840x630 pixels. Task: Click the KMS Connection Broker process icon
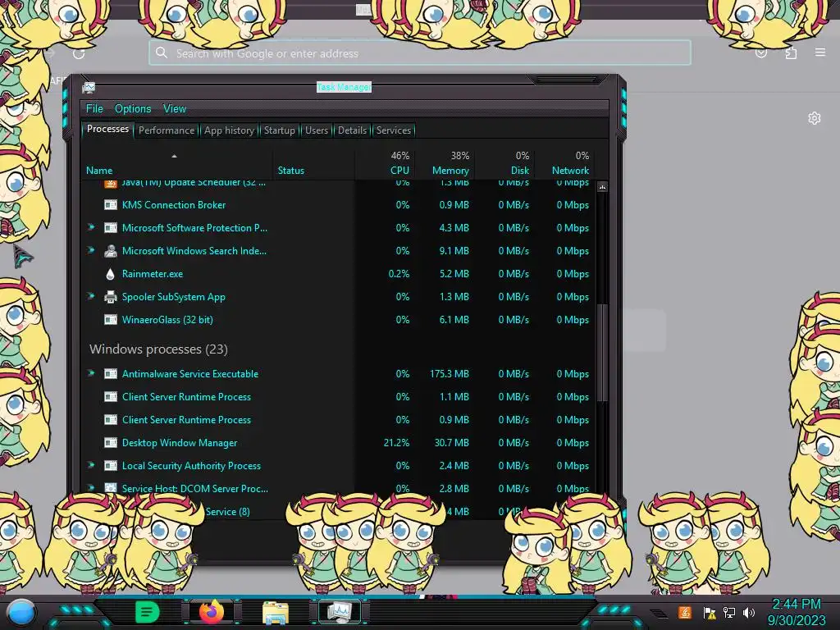click(x=111, y=204)
